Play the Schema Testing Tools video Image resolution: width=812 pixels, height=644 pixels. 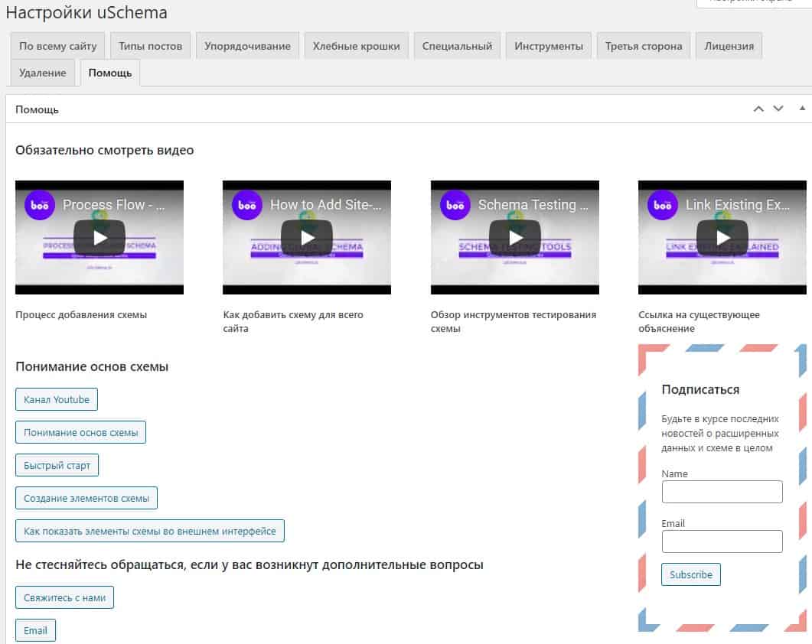[x=515, y=238]
